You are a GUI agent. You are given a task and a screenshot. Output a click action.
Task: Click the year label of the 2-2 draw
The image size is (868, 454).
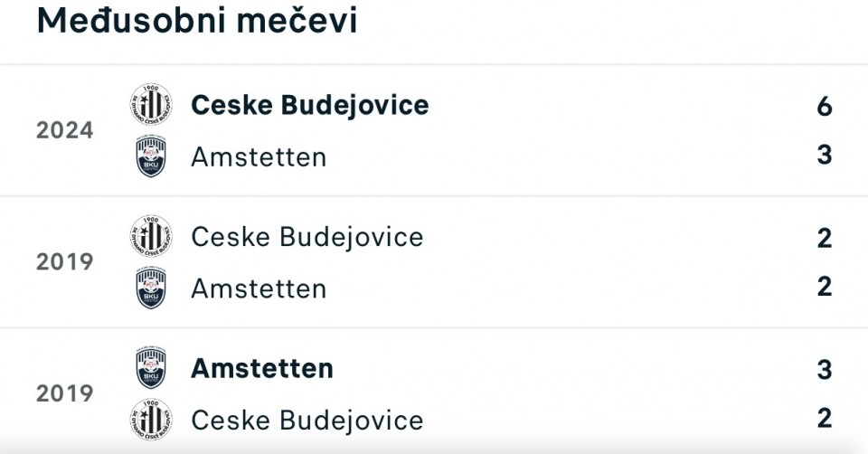pyautogui.click(x=65, y=262)
